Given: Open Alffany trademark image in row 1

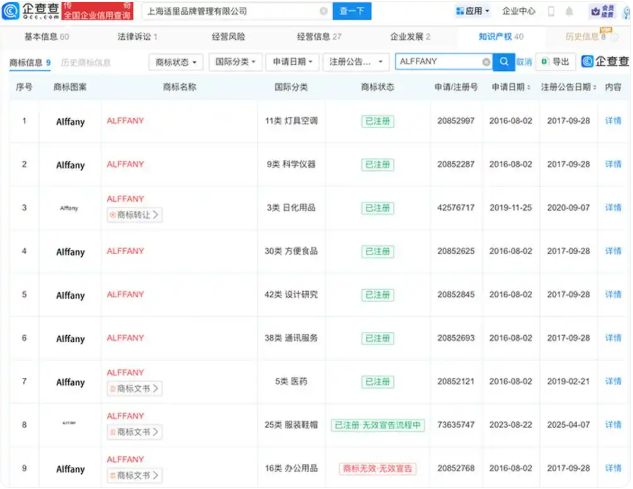Looking at the screenshot, I should coord(70,122).
